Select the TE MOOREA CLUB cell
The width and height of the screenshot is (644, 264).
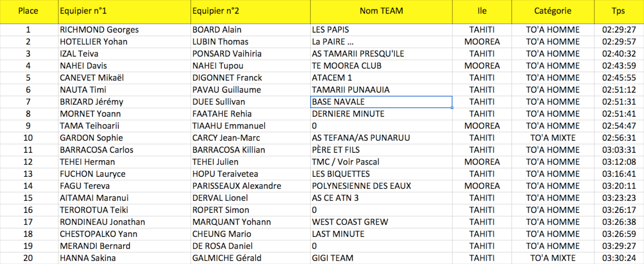pyautogui.click(x=346, y=66)
